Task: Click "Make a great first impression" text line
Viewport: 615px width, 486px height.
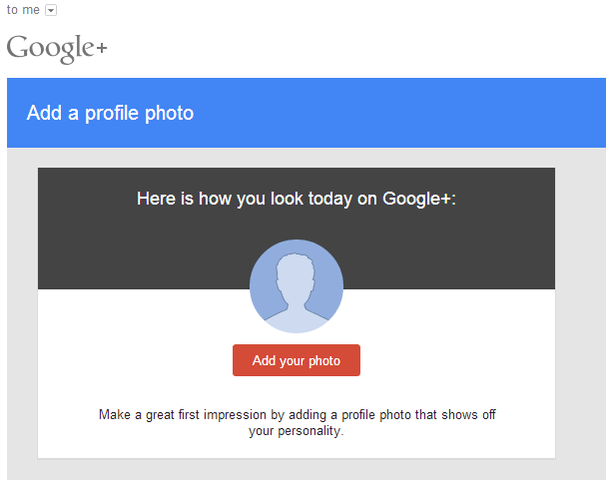Action: [296, 414]
